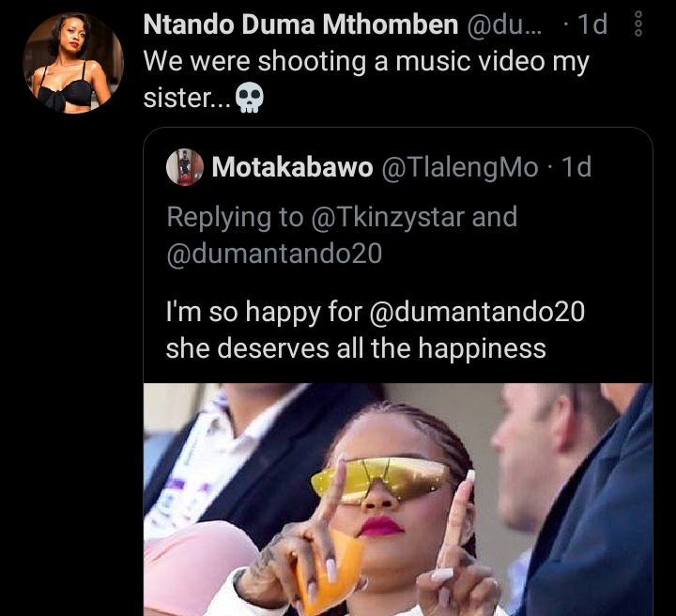Tap Motakabawo's small profile avatar

click(185, 168)
